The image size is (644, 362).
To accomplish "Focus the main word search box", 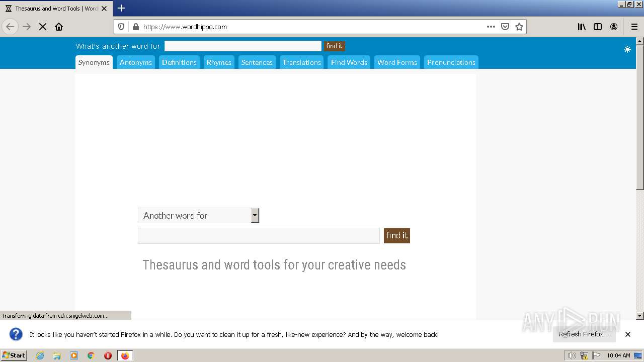I will pyautogui.click(x=259, y=236).
